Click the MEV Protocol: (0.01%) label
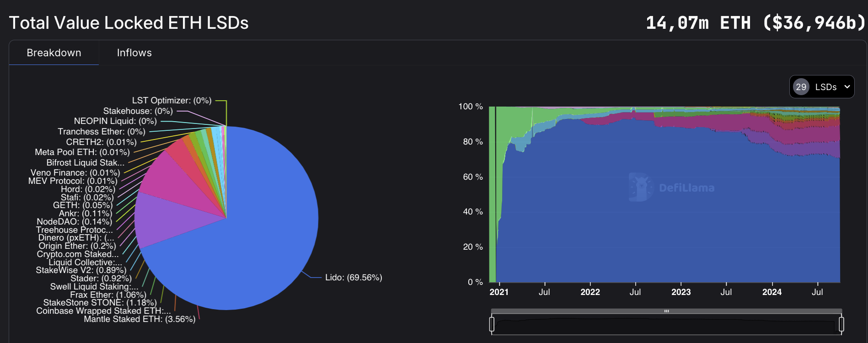 point(73,181)
